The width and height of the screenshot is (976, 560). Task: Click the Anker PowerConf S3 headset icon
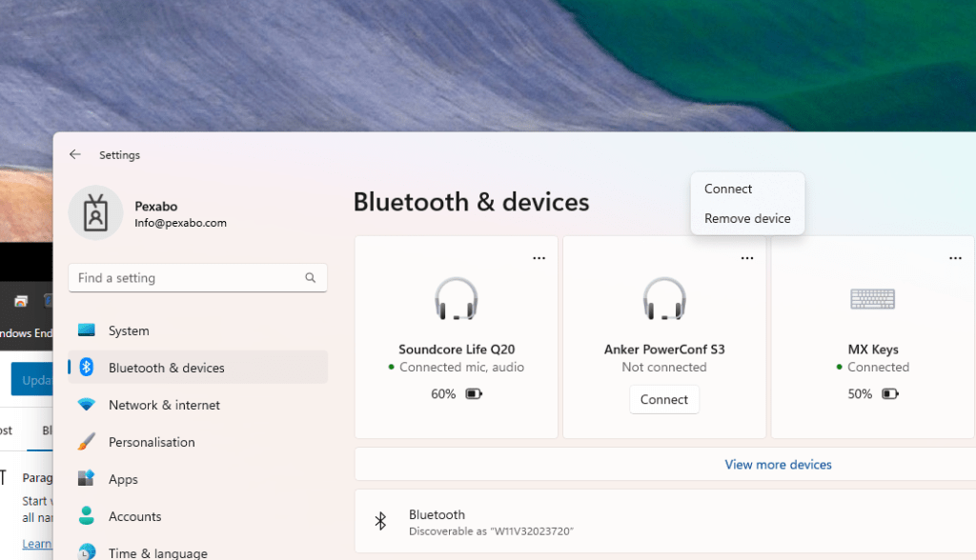[664, 299]
